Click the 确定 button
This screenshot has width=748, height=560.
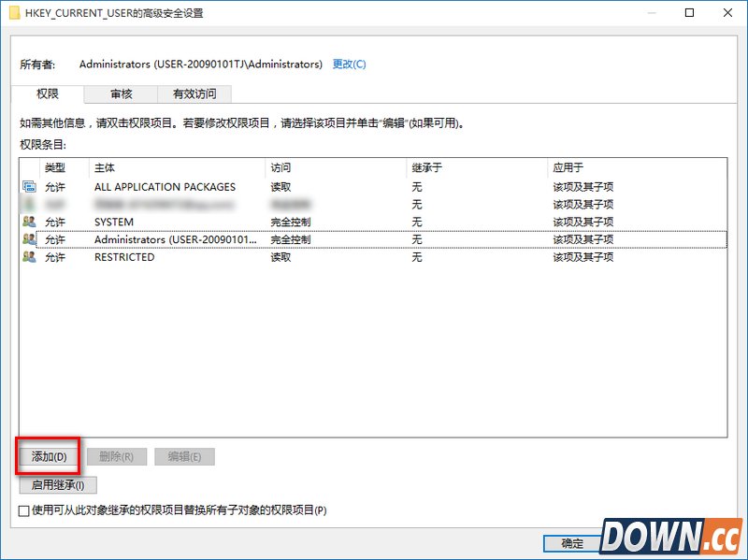pos(571,542)
